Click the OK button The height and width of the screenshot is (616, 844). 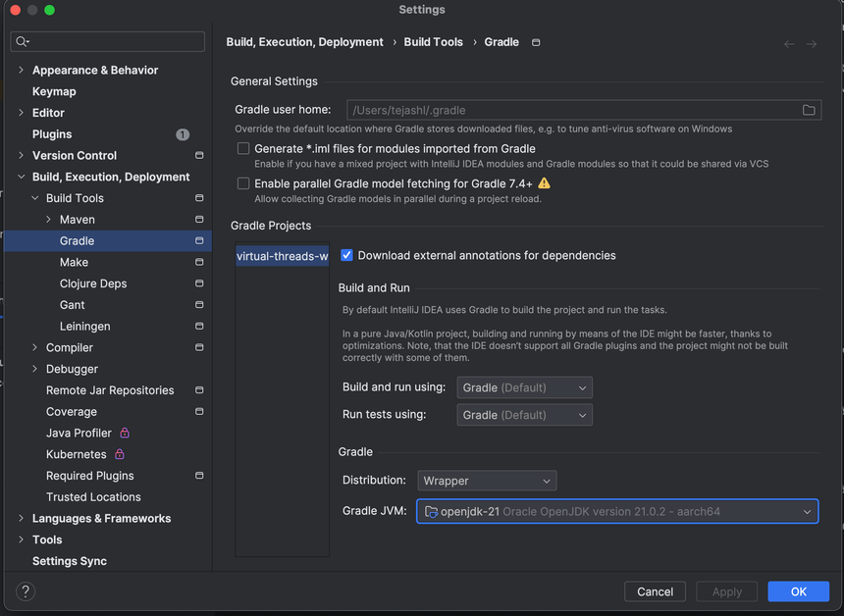[798, 591]
